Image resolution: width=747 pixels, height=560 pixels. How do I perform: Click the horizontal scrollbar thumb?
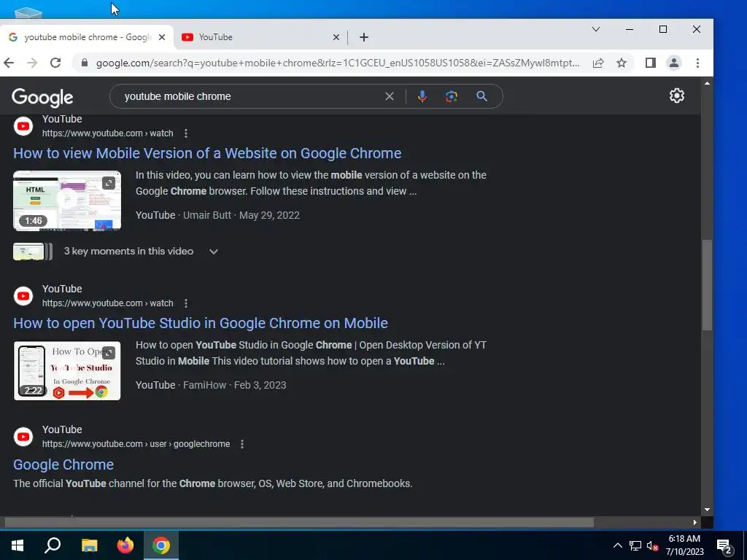pyautogui.click(x=299, y=522)
